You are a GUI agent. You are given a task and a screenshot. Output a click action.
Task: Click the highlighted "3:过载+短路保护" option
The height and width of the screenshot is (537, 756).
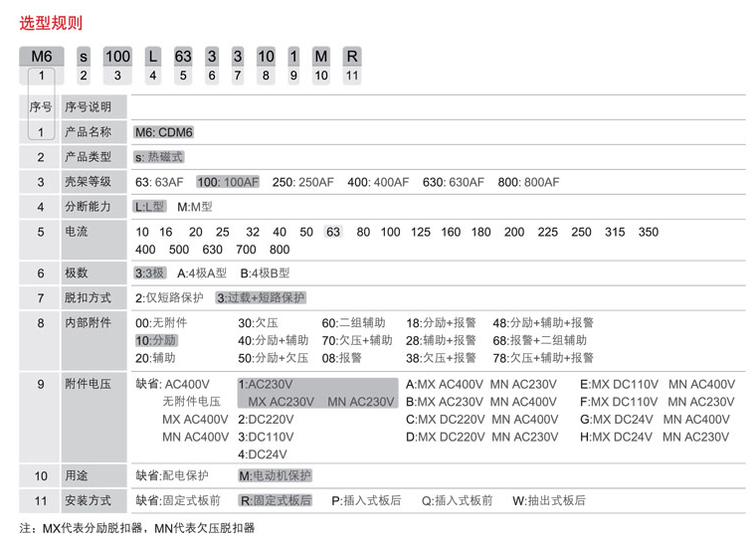pos(262,298)
